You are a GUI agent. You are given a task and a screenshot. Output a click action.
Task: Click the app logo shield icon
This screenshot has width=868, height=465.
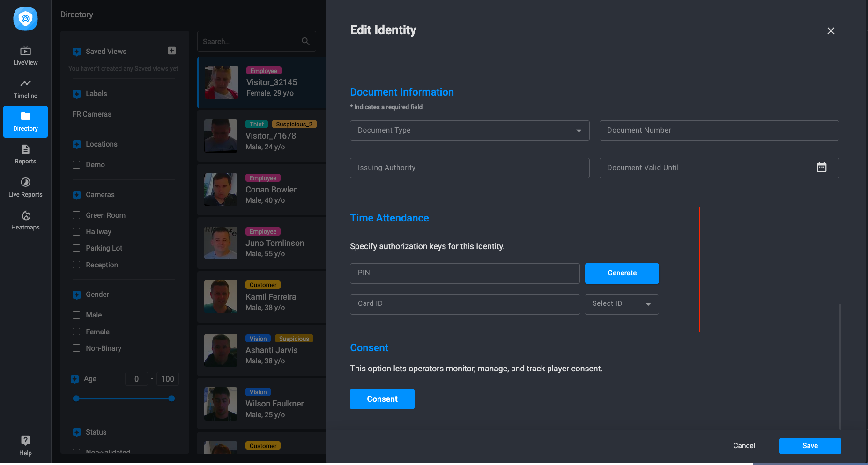tap(25, 19)
